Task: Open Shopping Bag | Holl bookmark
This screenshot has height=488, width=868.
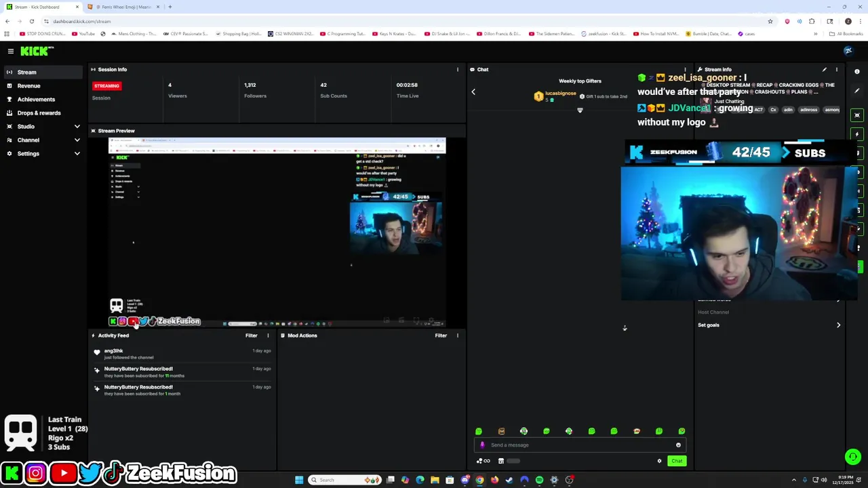Action: [238, 34]
